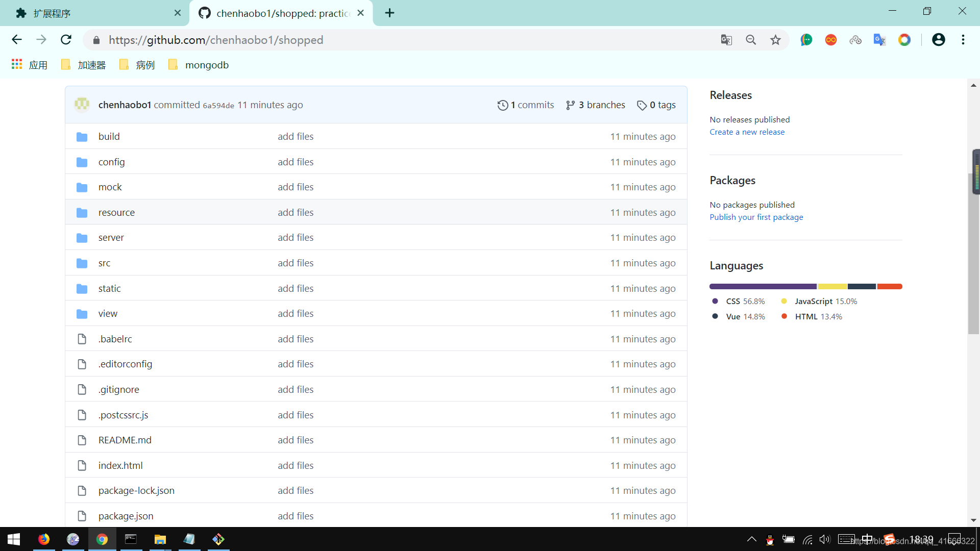980x551 pixels.
Task: Click the browser forward arrow
Action: 41,40
